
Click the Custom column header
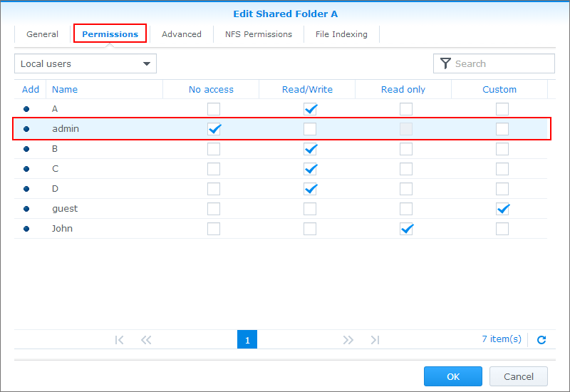click(499, 90)
